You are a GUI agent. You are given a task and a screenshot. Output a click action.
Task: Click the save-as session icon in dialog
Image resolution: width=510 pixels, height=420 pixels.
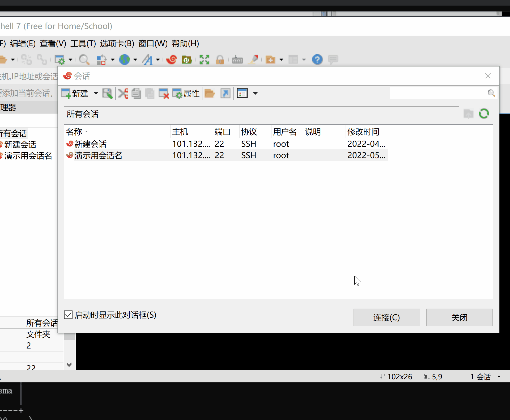[x=107, y=93]
